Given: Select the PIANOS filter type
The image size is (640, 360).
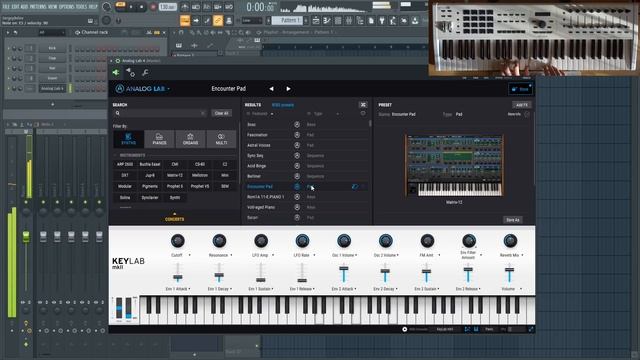Looking at the screenshot, I should pos(159,139).
